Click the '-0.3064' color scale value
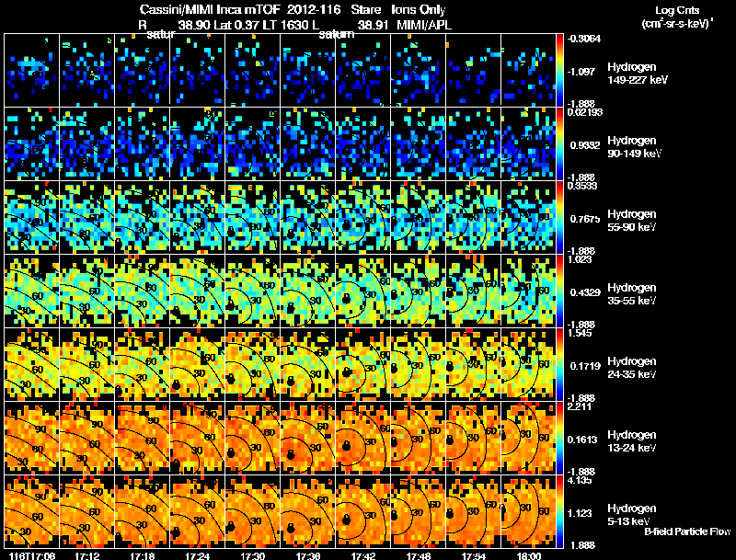The image size is (736, 560). tap(584, 39)
